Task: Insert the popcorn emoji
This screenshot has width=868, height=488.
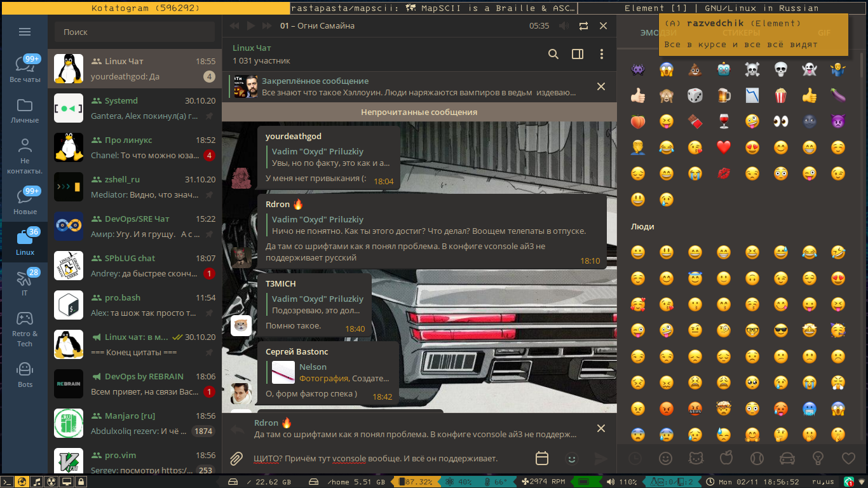Action: click(x=781, y=95)
